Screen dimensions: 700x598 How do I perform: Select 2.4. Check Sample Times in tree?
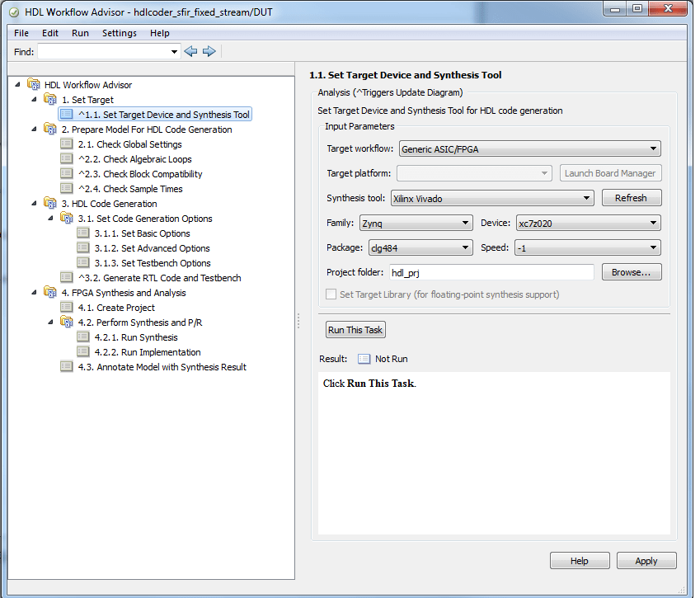click(x=130, y=189)
